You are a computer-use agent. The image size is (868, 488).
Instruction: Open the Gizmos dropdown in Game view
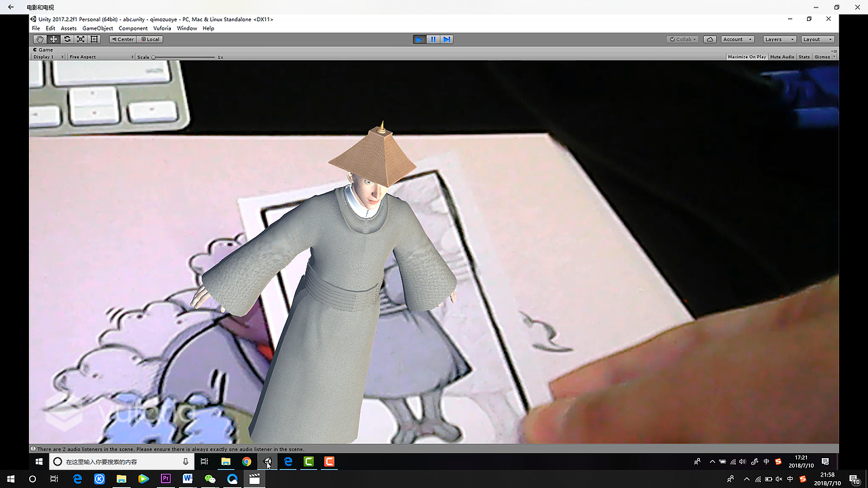pos(824,57)
